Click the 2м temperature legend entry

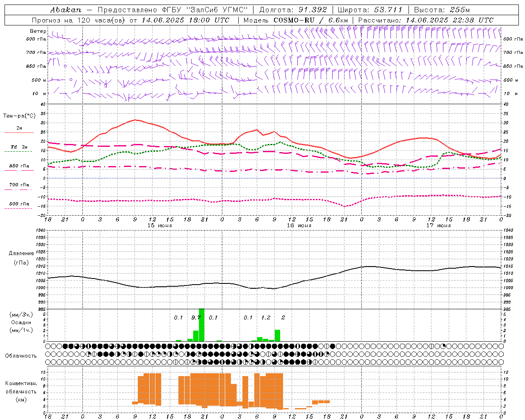[19, 128]
